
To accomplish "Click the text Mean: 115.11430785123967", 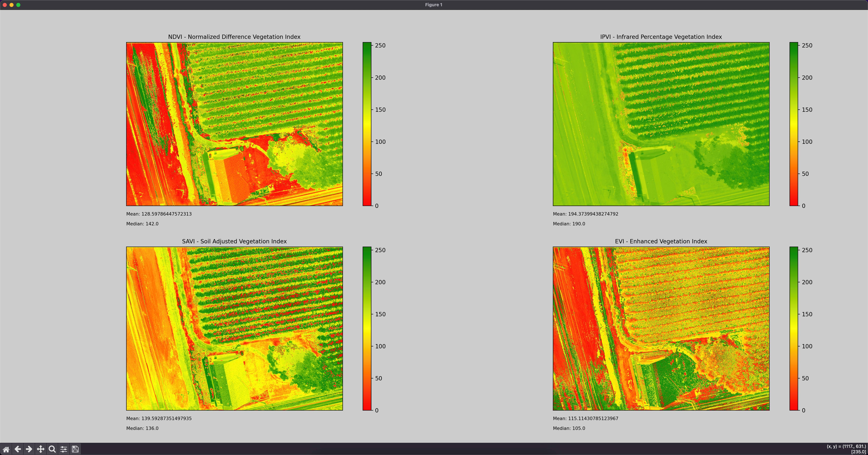I will point(586,419).
